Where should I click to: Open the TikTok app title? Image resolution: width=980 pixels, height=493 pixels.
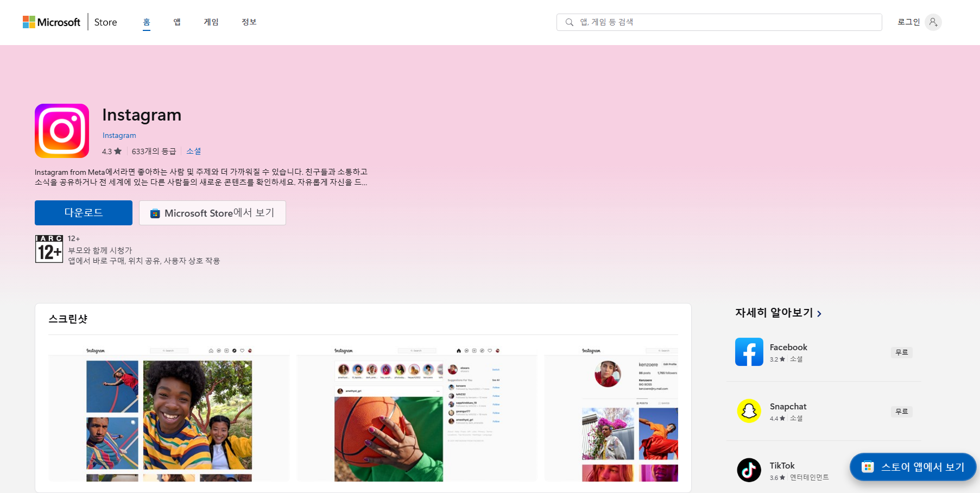tap(782, 465)
